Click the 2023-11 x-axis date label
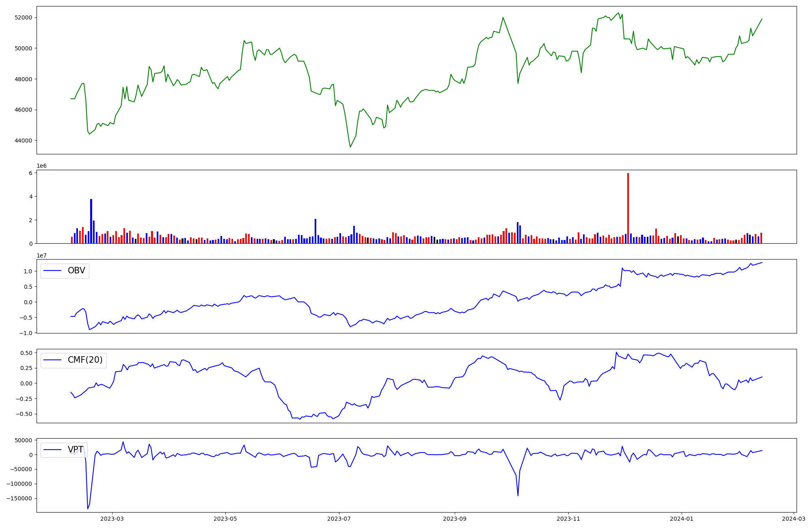This screenshot has height=528, width=812. 568,519
